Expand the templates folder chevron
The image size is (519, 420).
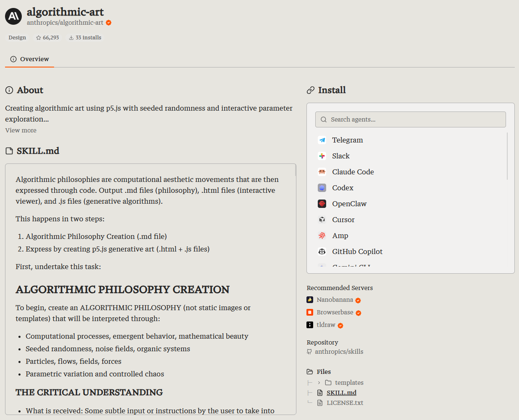319,383
